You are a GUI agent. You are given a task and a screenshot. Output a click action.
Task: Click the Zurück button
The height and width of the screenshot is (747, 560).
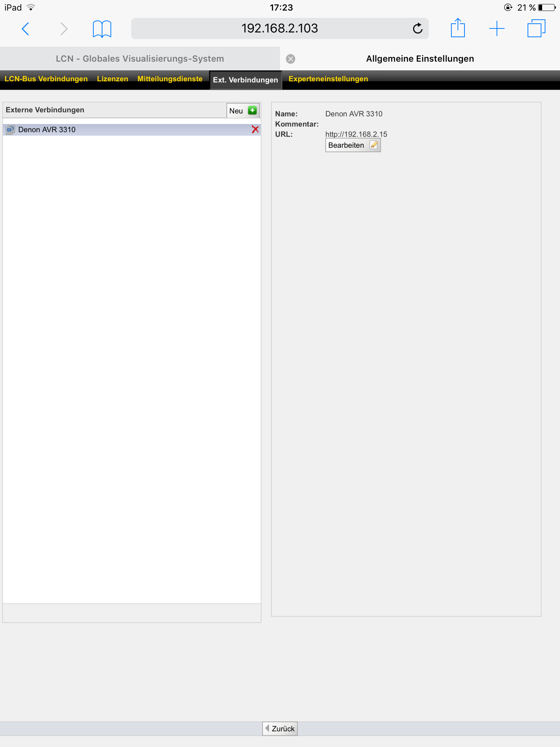pos(280,728)
